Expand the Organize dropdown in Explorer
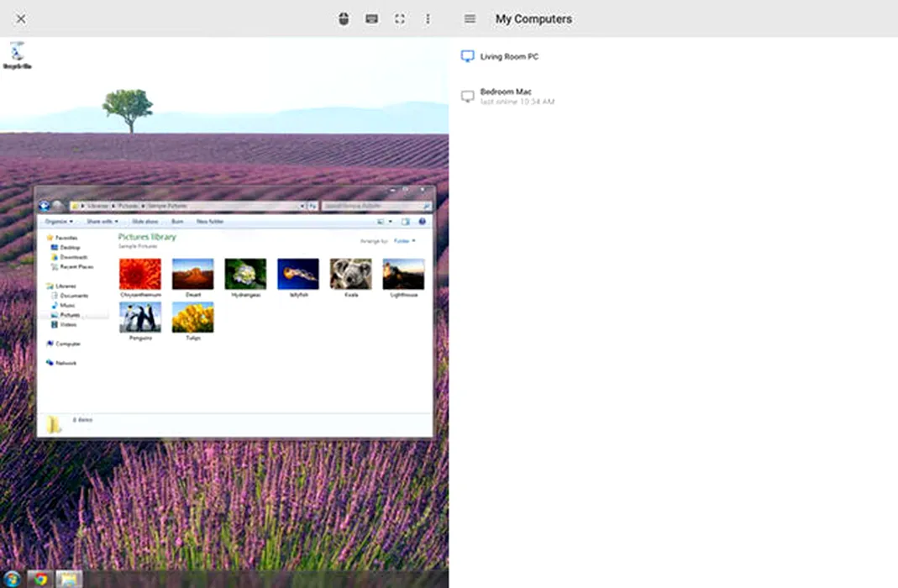This screenshot has height=588, width=898. [59, 222]
